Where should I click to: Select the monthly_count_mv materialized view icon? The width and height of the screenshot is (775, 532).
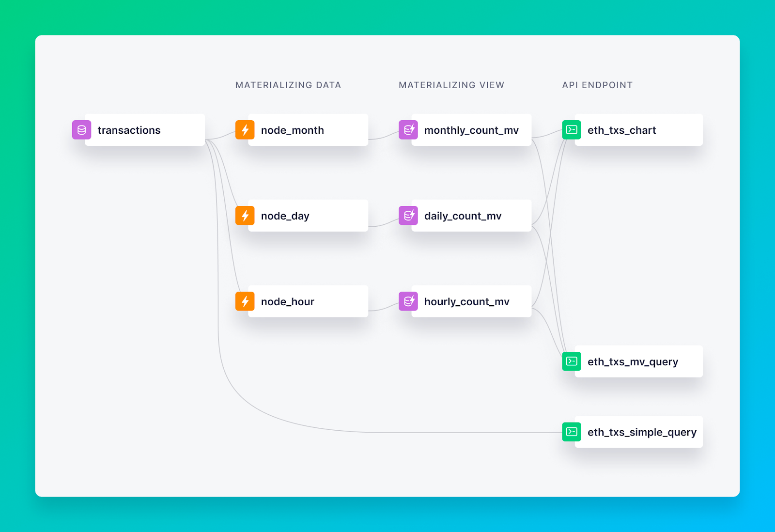pos(408,130)
